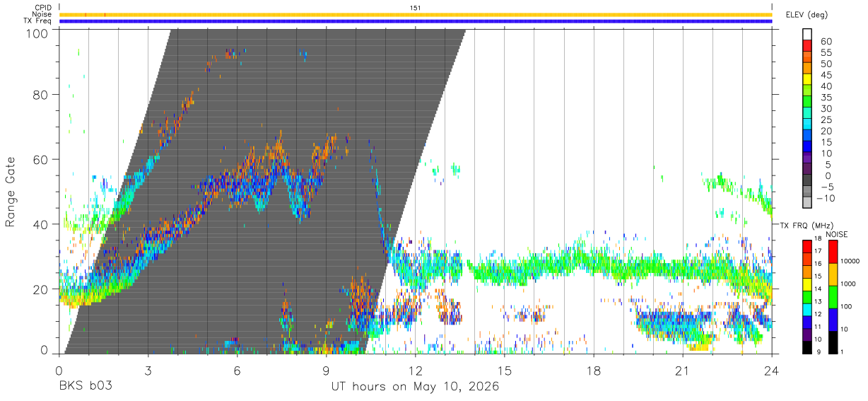The height and width of the screenshot is (401, 868).
Task: Click the blue TX Freq status bar
Action: coord(416,21)
